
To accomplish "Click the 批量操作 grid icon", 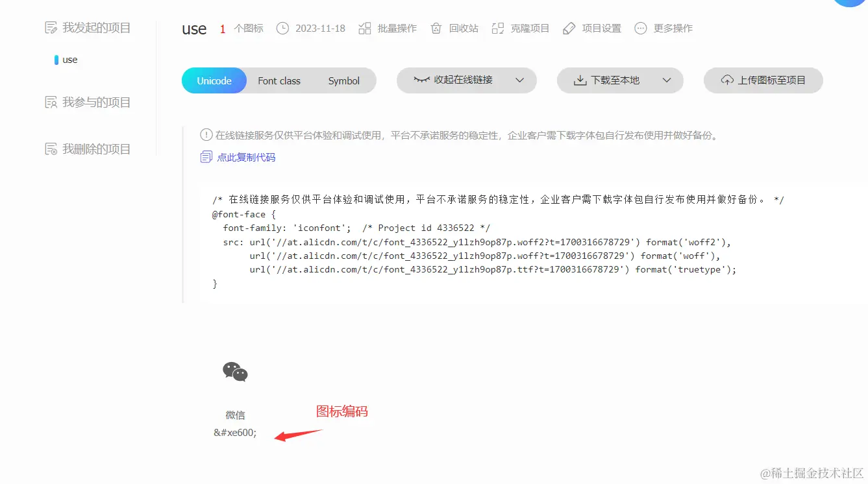I will (365, 29).
